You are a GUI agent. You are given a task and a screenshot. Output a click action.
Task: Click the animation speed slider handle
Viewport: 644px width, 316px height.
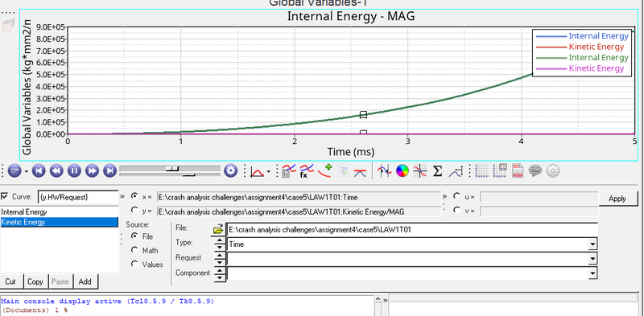(x=189, y=174)
